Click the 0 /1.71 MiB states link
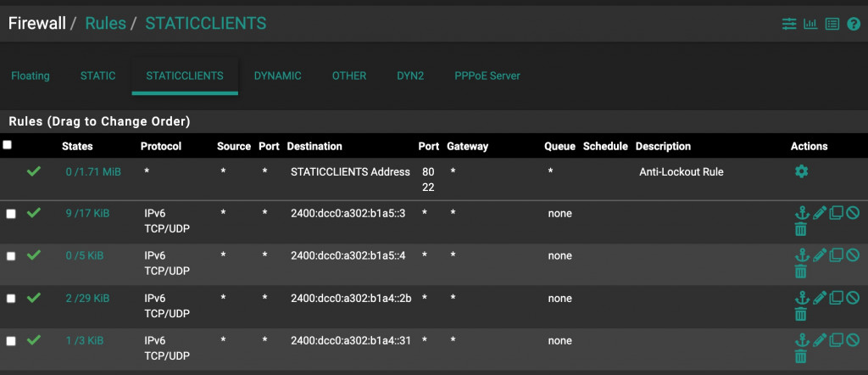This screenshot has width=868, height=375. pyautogui.click(x=93, y=171)
